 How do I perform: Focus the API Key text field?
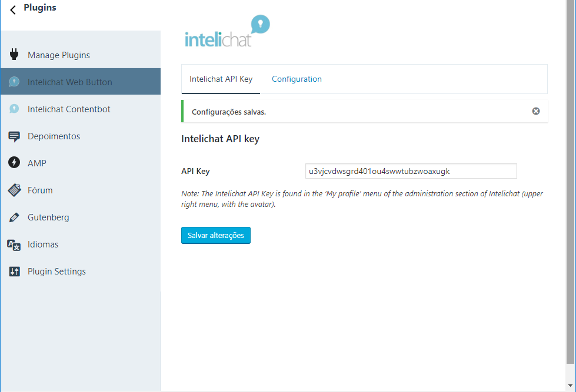411,171
